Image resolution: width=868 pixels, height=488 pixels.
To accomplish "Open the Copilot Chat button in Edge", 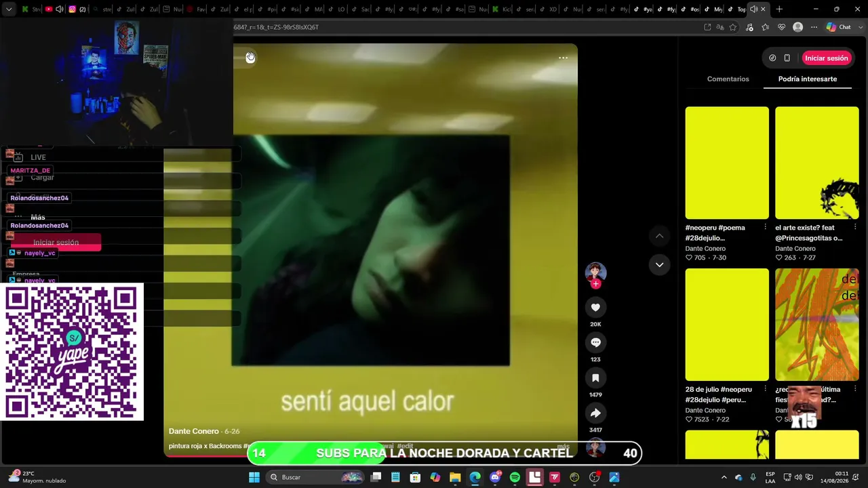I will pyautogui.click(x=839, y=27).
